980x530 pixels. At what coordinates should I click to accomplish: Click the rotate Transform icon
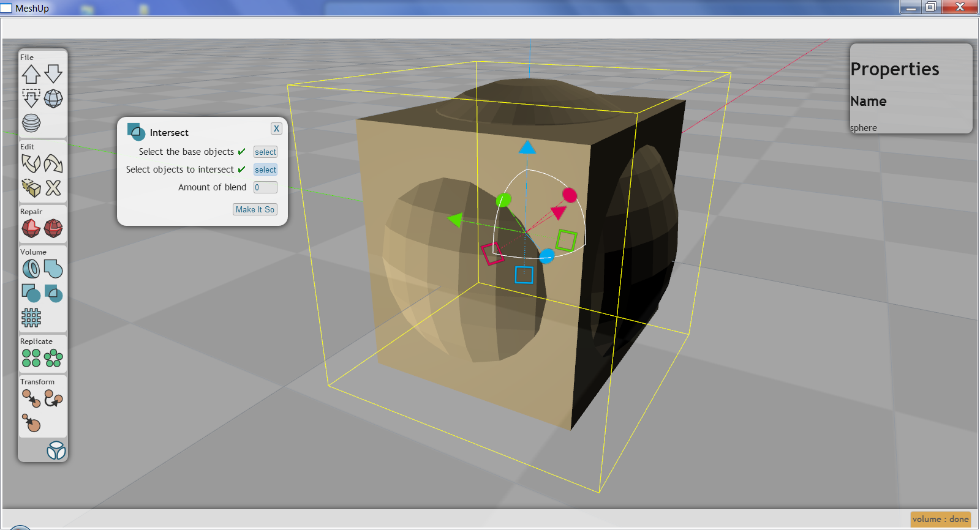point(53,398)
